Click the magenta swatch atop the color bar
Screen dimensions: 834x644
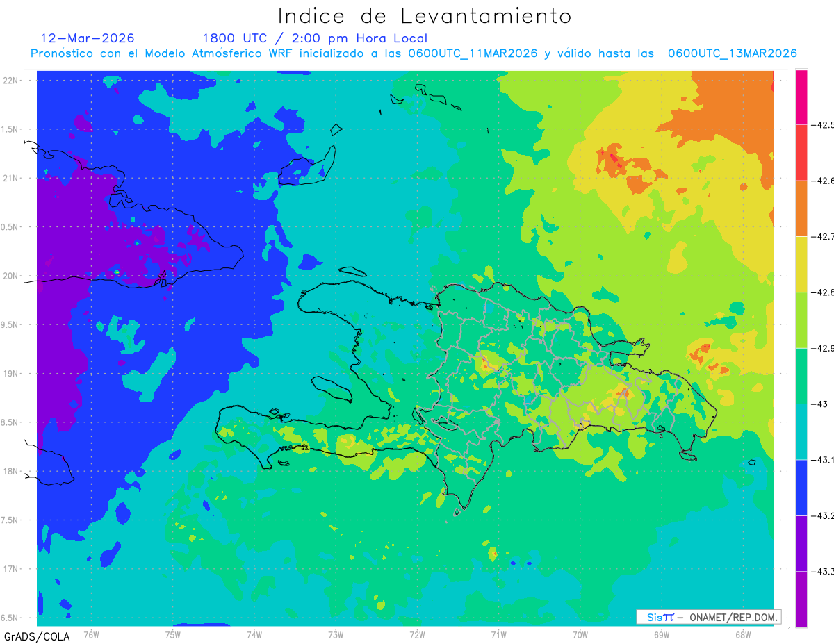801,97
